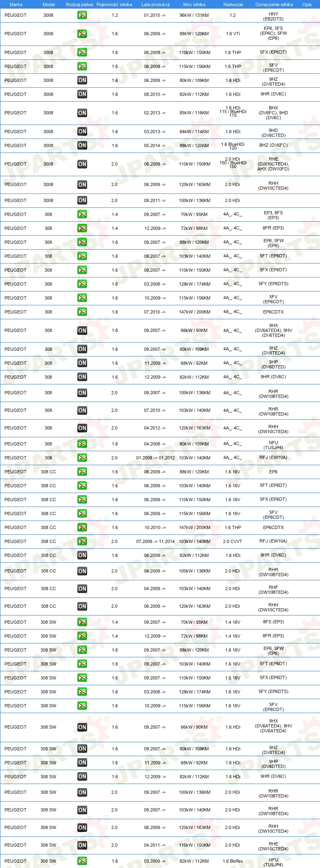Click the '2.0 CVVT' body cell
Screen dimensions: 320x868
click(233, 541)
